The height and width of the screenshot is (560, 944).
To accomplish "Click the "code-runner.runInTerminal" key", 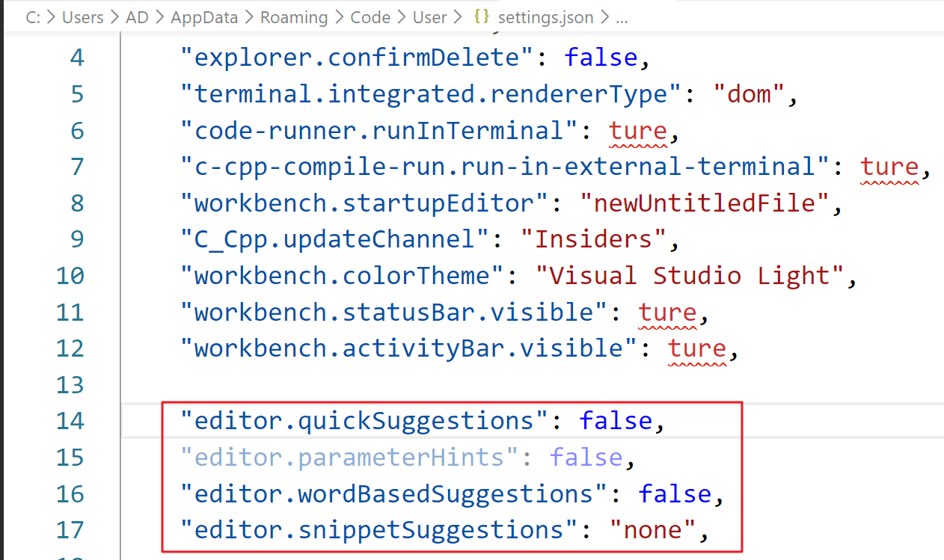I will [379, 131].
